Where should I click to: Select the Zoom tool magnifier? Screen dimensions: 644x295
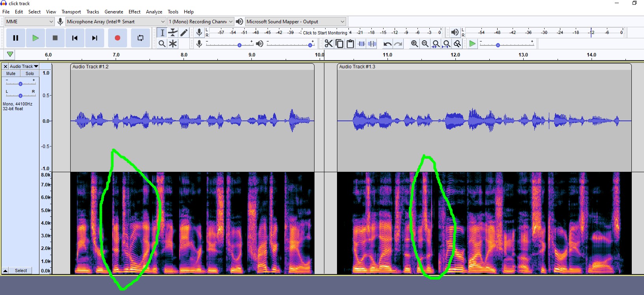pos(162,43)
